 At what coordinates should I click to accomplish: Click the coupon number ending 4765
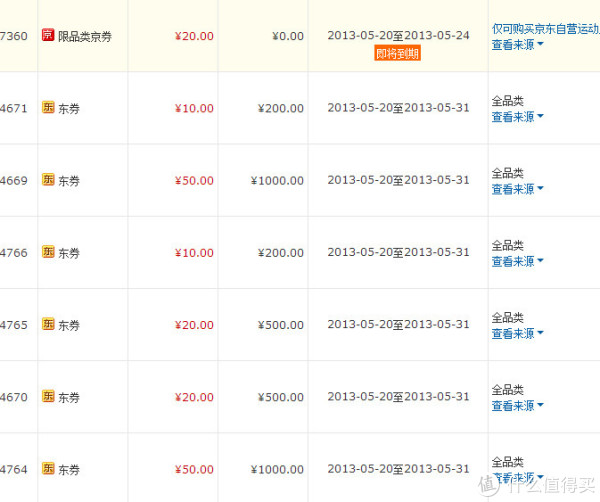pos(14,325)
